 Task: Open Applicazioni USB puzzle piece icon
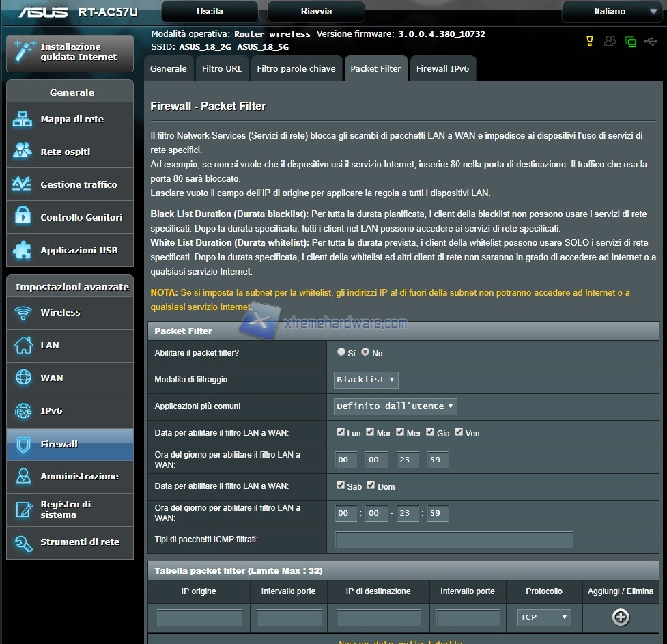tap(23, 250)
